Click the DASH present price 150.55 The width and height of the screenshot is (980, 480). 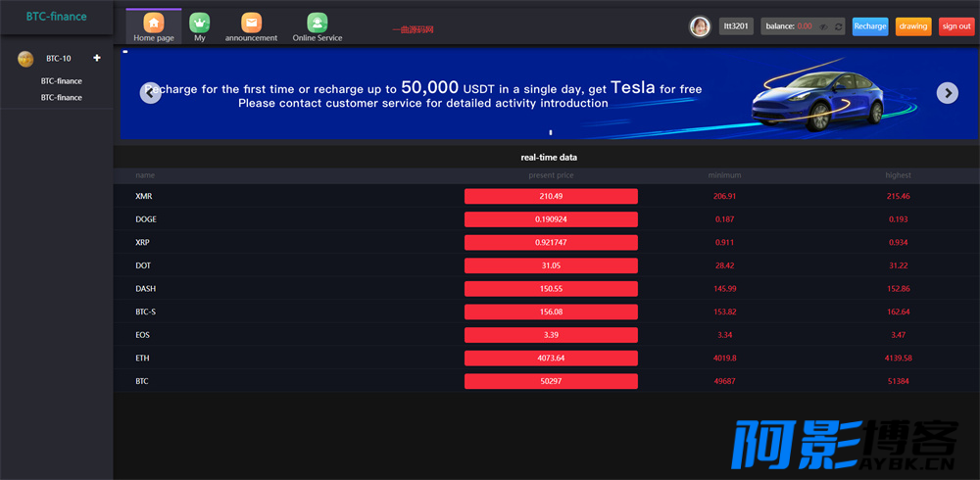pyautogui.click(x=551, y=289)
